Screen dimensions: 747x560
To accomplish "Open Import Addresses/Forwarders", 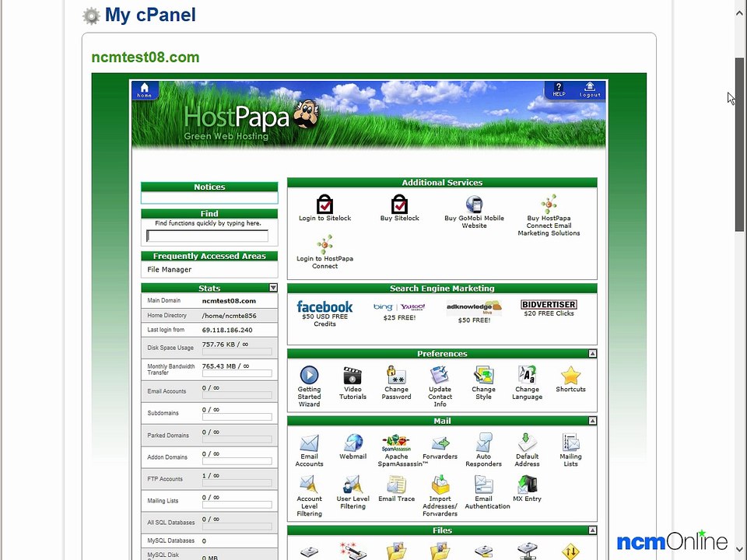I will 440,496.
